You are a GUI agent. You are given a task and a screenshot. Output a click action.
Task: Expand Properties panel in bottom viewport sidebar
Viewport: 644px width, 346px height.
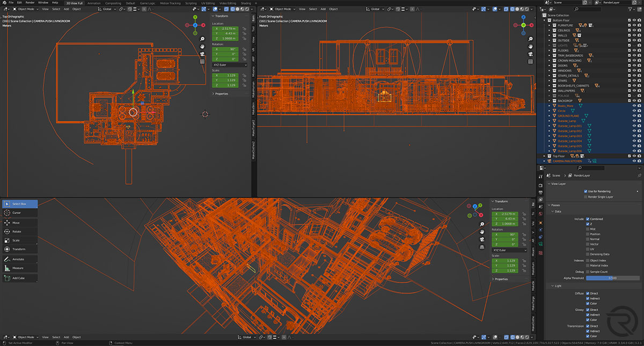tap(501, 279)
